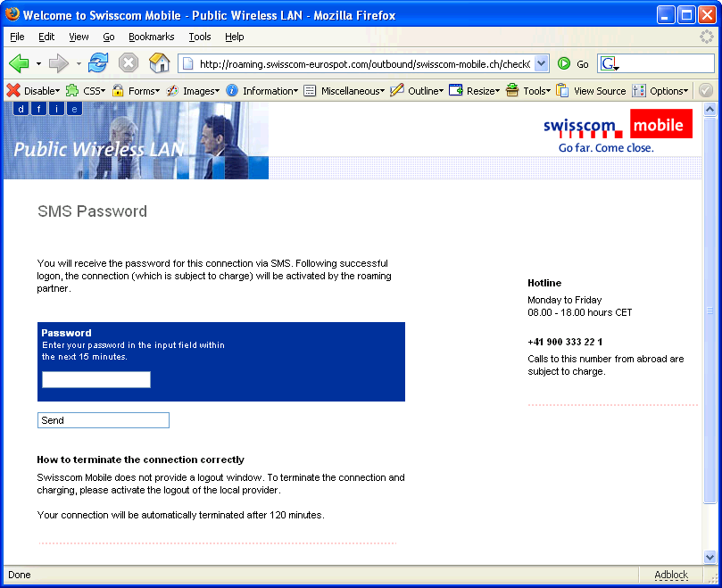Click the Send button
722x588 pixels.
tap(103, 420)
